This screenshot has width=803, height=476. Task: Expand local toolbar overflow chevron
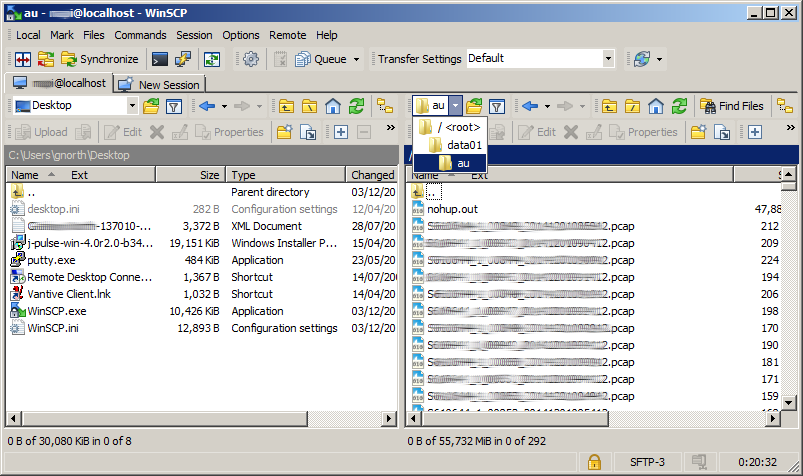tap(391, 127)
